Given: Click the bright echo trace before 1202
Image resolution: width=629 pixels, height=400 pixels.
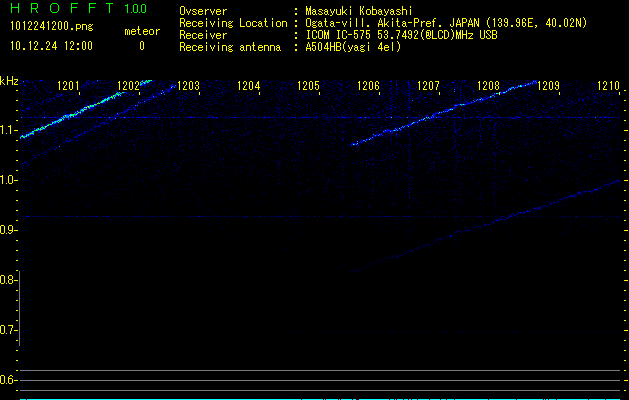Looking at the screenshot, I should [72, 115].
